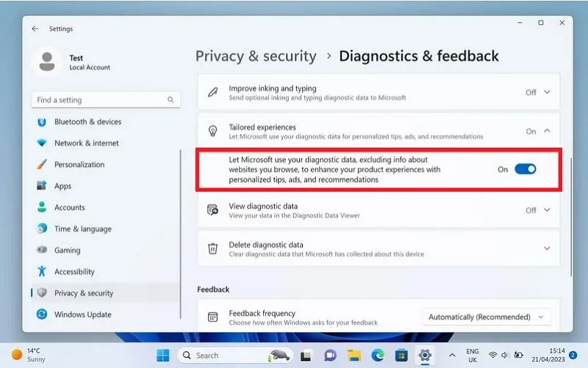The image size is (588, 368).
Task: Click the Windows Start button icon
Action: [162, 356]
